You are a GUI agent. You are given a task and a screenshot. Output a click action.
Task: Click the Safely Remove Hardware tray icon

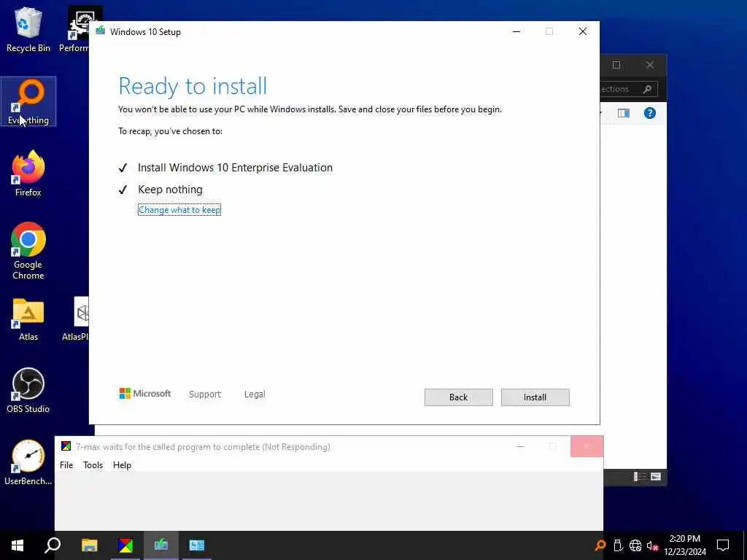click(x=618, y=545)
